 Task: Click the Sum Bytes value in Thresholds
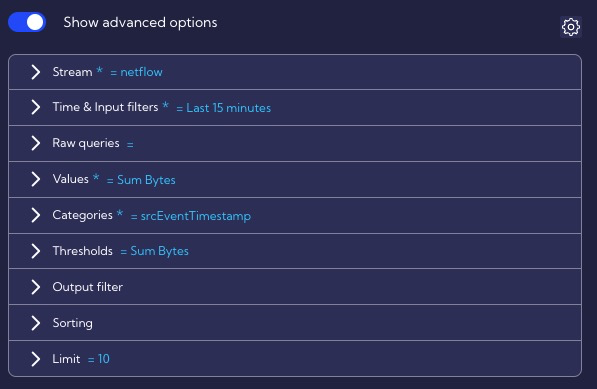click(x=160, y=251)
